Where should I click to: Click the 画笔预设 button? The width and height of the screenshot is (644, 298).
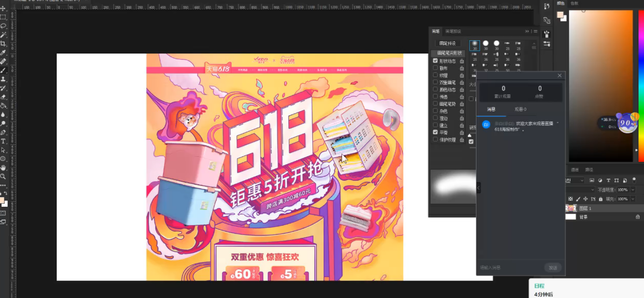[x=448, y=43]
